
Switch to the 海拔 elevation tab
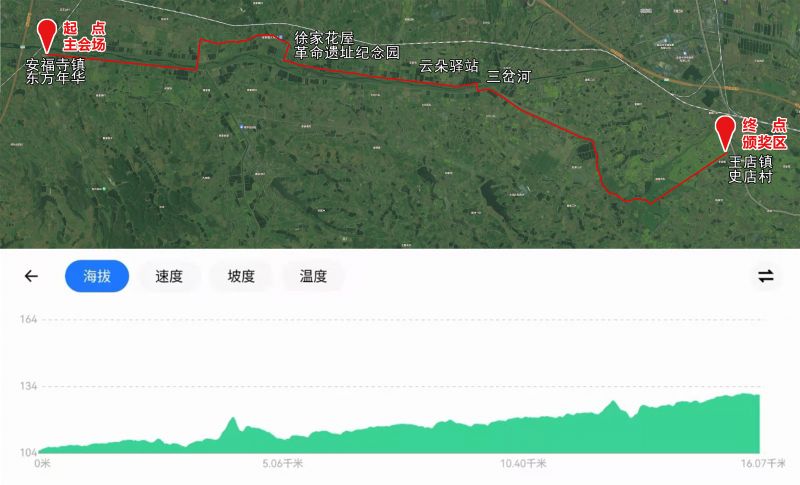click(97, 276)
